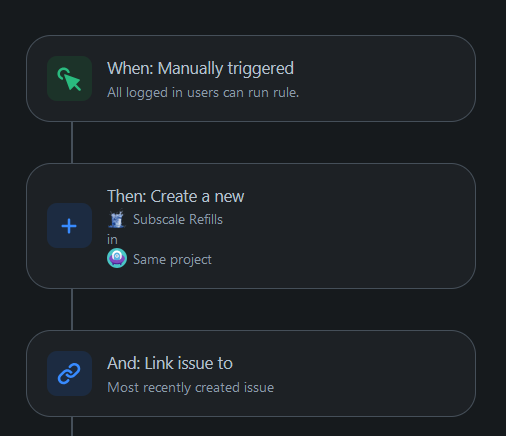Screen dimensions: 507x436
Task: Click the word 'in' inside the create action
Action: [112, 240]
